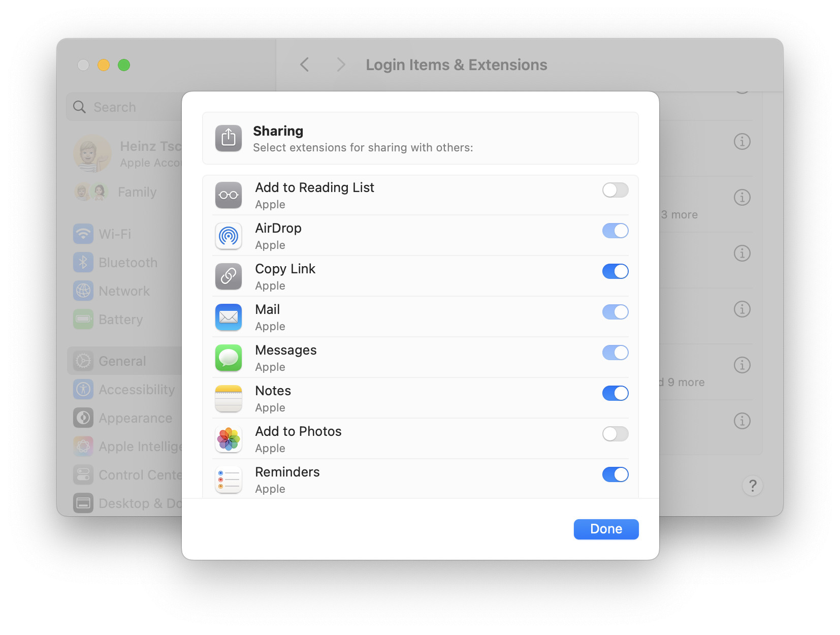Go back with the left chevron
Screen dimensions: 840x635
pyautogui.click(x=305, y=65)
